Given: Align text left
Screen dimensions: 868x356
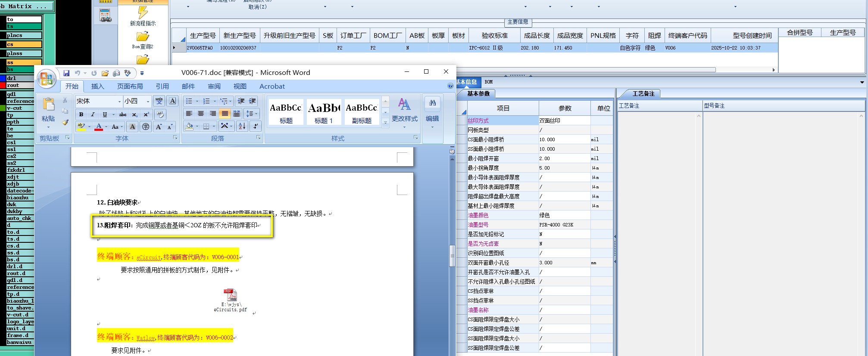Looking at the screenshot, I should click(x=189, y=114).
